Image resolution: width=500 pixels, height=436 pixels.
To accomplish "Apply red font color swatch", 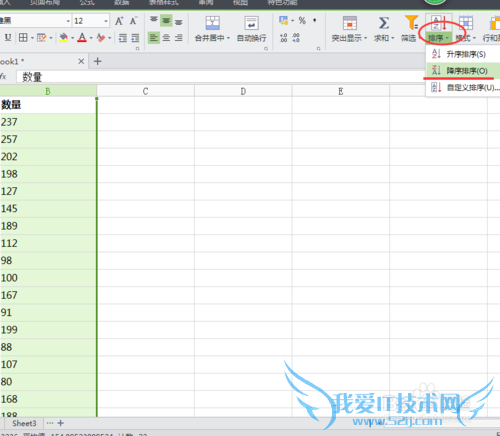I will click(x=82, y=41).
